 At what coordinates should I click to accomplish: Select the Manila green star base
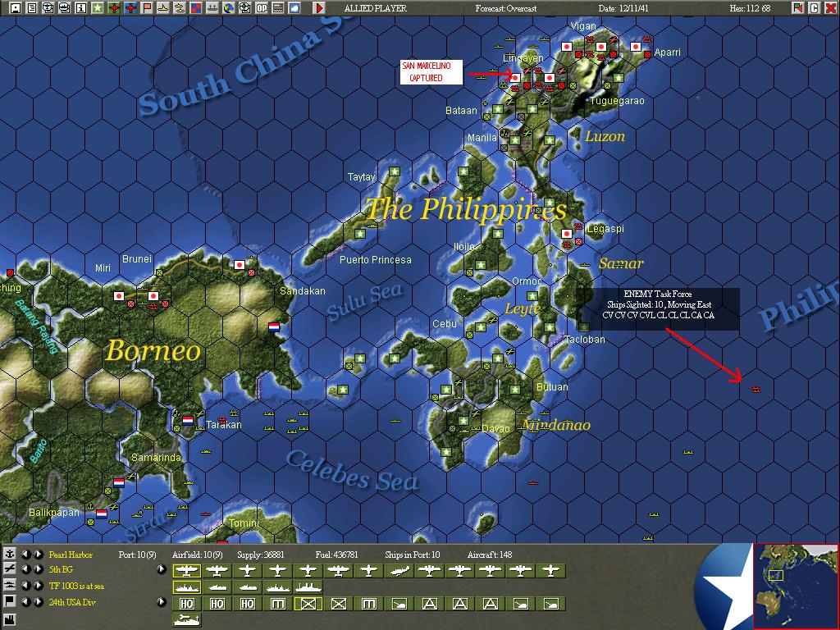coord(515,139)
